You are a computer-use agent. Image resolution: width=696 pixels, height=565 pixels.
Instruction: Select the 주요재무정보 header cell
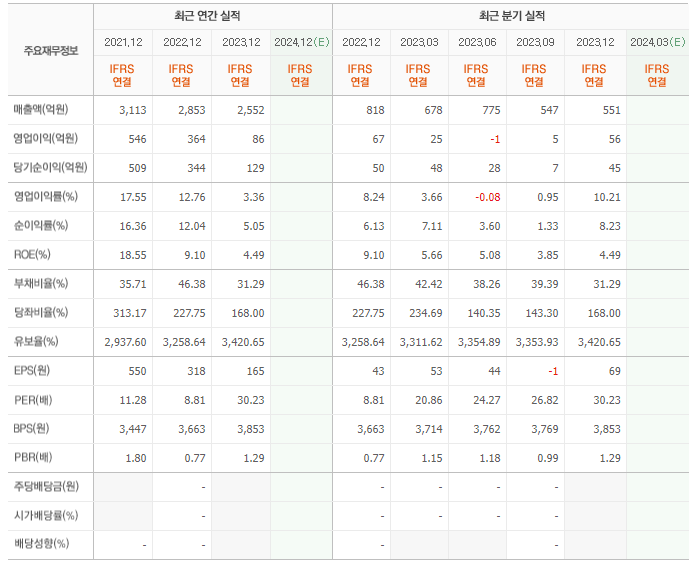[51, 51]
